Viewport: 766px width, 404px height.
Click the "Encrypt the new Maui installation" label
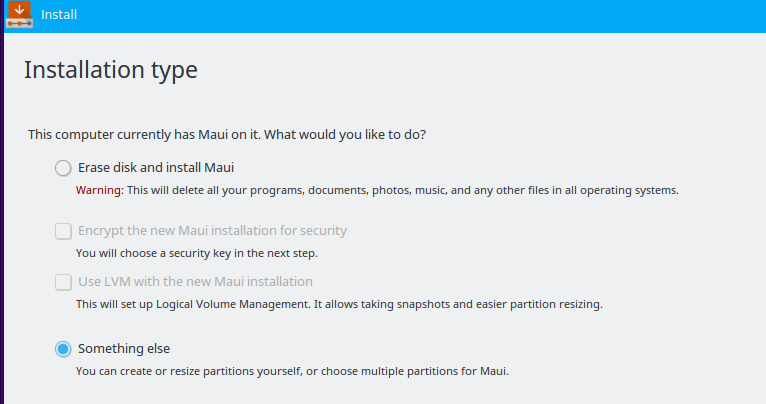click(212, 231)
